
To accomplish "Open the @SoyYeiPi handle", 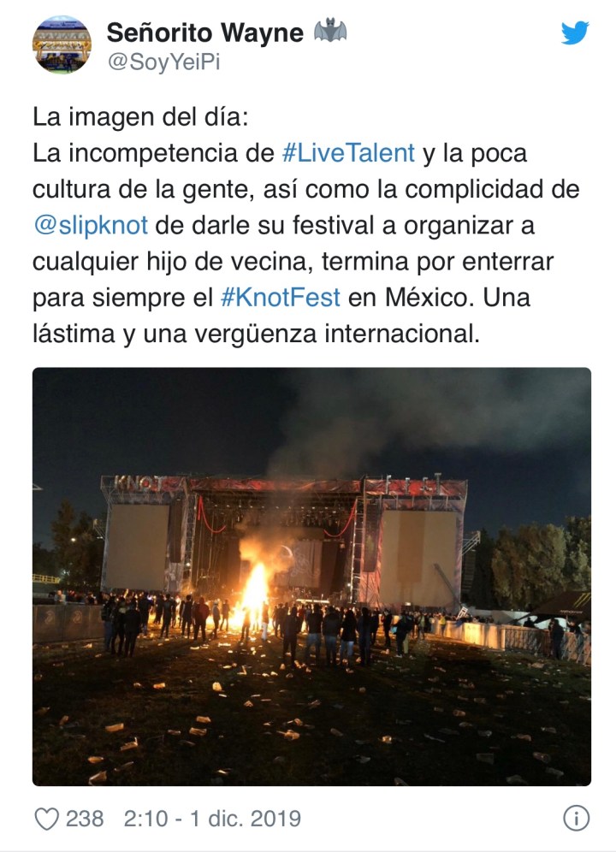I will 163,62.
